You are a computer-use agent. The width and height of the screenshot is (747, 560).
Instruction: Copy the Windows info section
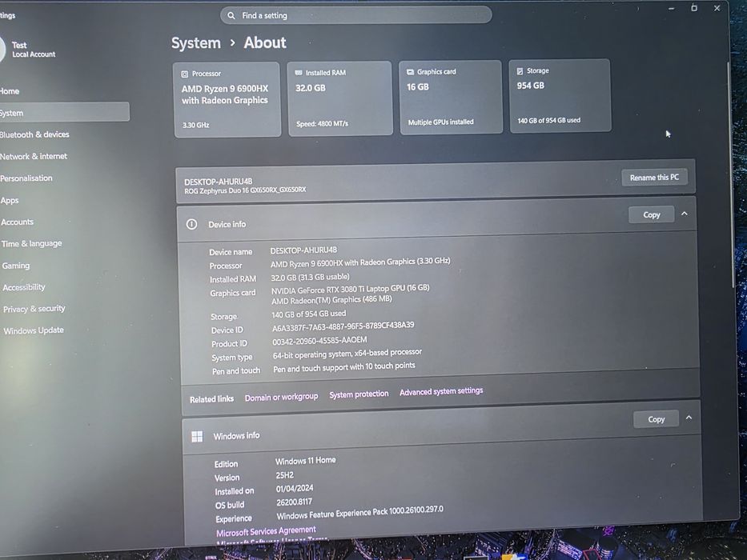click(x=656, y=419)
